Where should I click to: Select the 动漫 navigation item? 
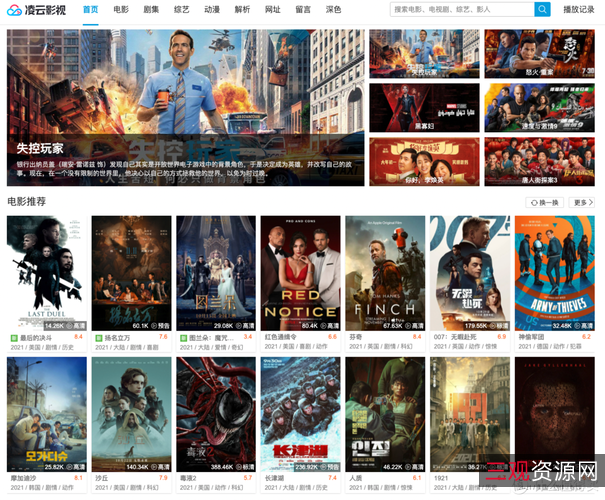pos(212,10)
